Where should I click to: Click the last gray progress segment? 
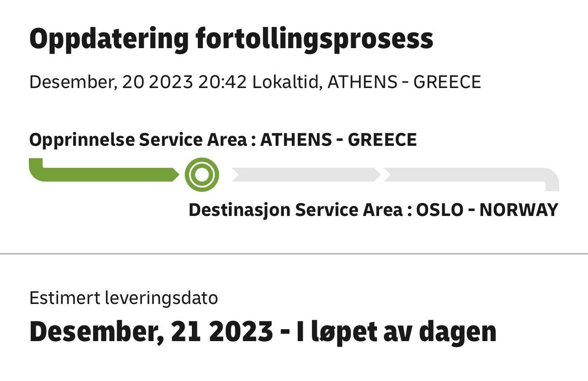(x=463, y=175)
